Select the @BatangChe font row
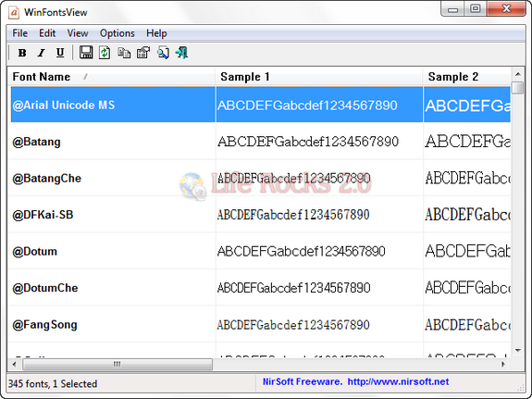Screen dimensions: 532x399 tap(260, 178)
